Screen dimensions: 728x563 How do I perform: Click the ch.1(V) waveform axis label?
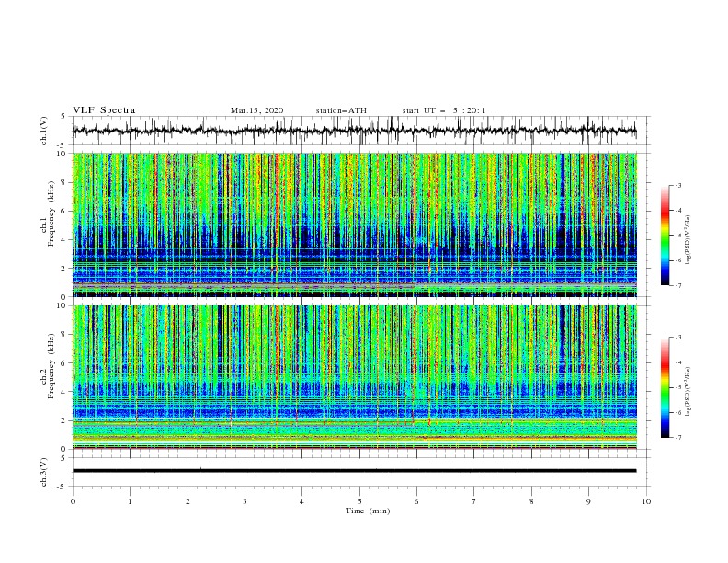(x=44, y=131)
